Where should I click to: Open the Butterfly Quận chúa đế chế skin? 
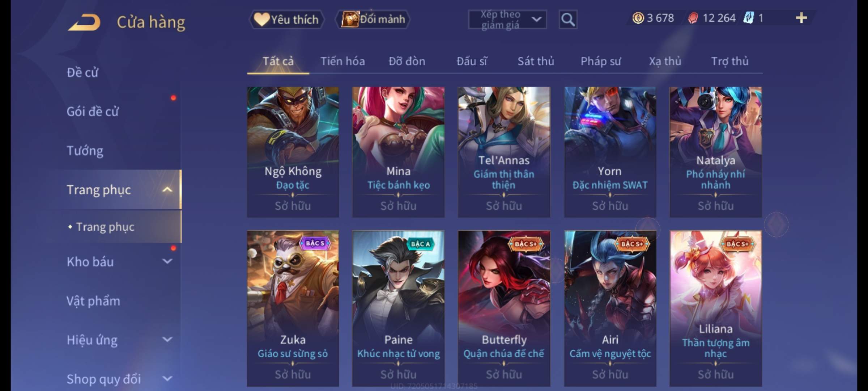tap(504, 308)
